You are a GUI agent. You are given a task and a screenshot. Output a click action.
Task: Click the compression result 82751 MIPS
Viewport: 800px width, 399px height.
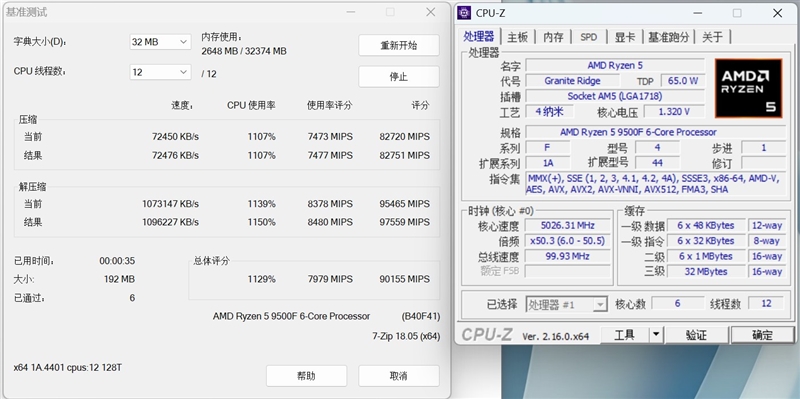(405, 155)
